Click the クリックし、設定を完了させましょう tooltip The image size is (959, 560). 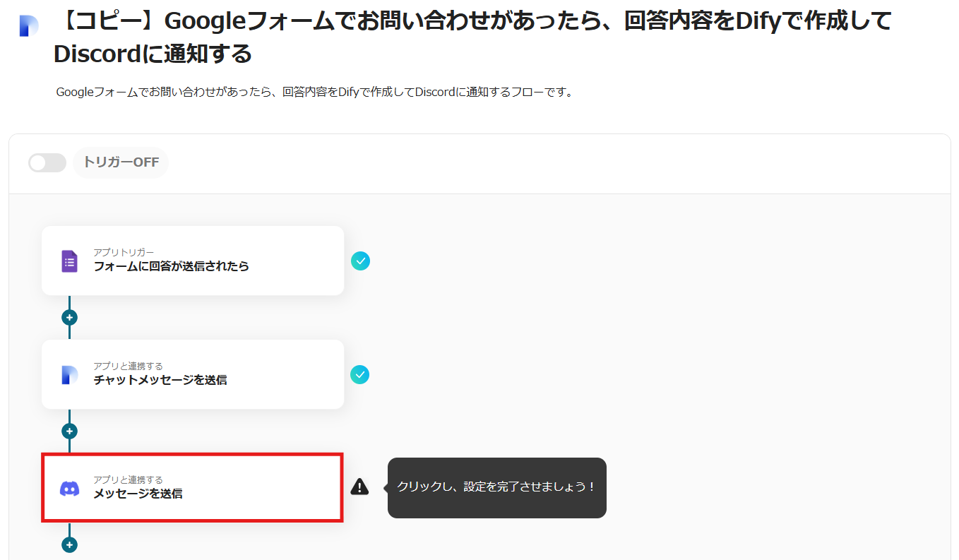pyautogui.click(x=496, y=487)
